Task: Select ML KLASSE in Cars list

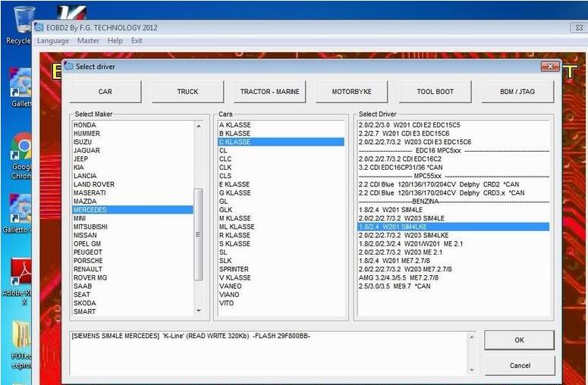Action: pyautogui.click(x=281, y=227)
